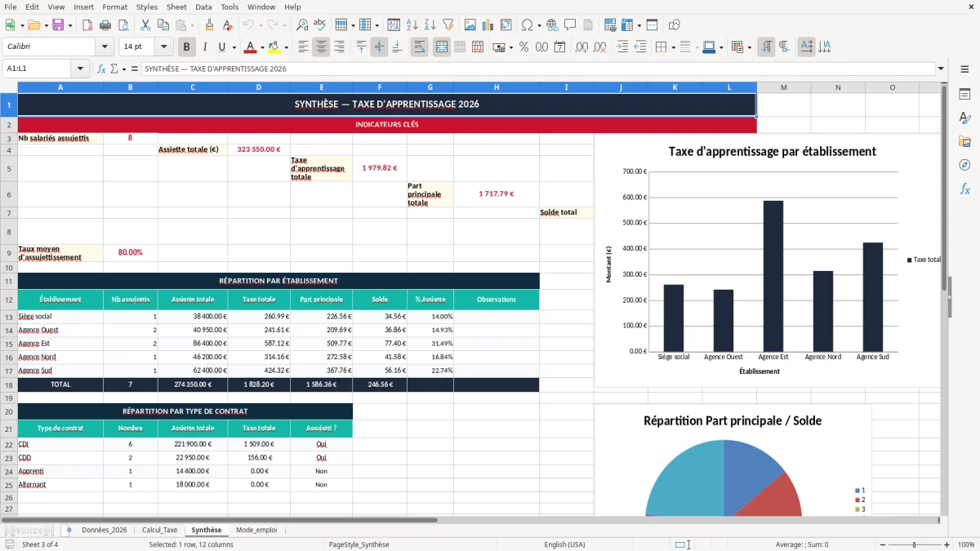Open the Data menu
The height and width of the screenshot is (551, 980).
tap(203, 7)
